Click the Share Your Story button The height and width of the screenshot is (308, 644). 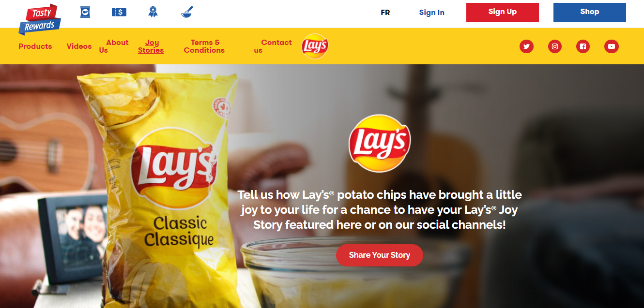click(380, 255)
